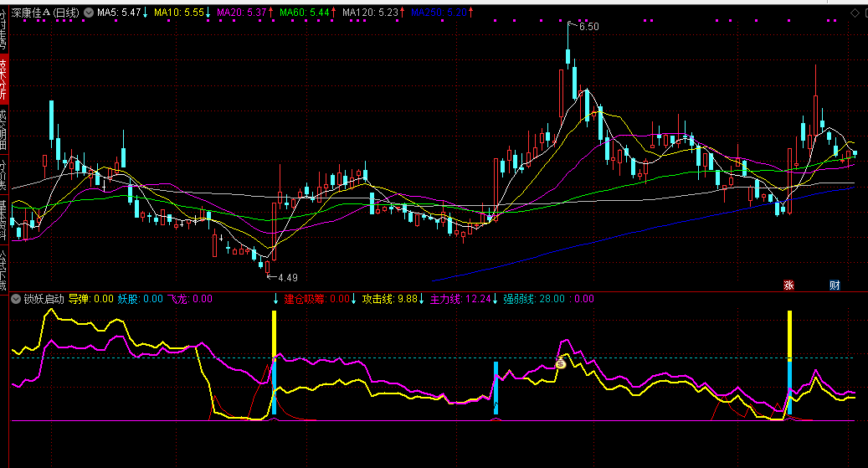The width and height of the screenshot is (868, 468).
Task: Click the yellow MA10 label
Action: (x=179, y=13)
